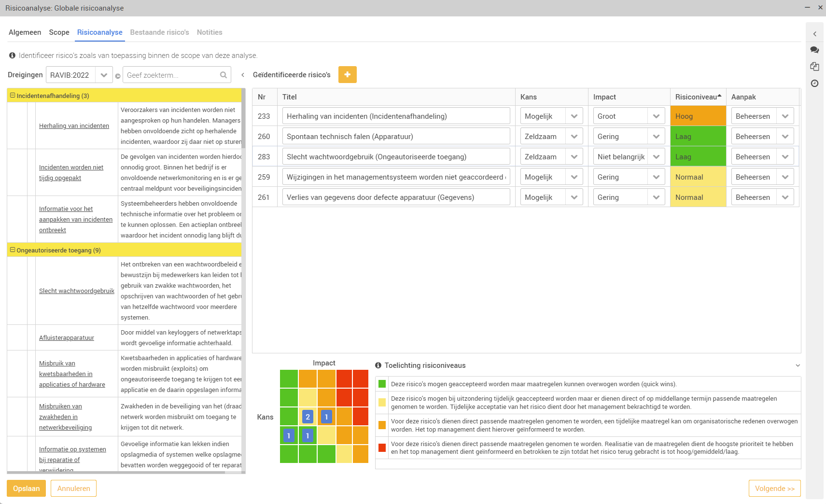This screenshot has height=504, width=826.
Task: Click the copy documents sidebar icon
Action: click(x=814, y=67)
